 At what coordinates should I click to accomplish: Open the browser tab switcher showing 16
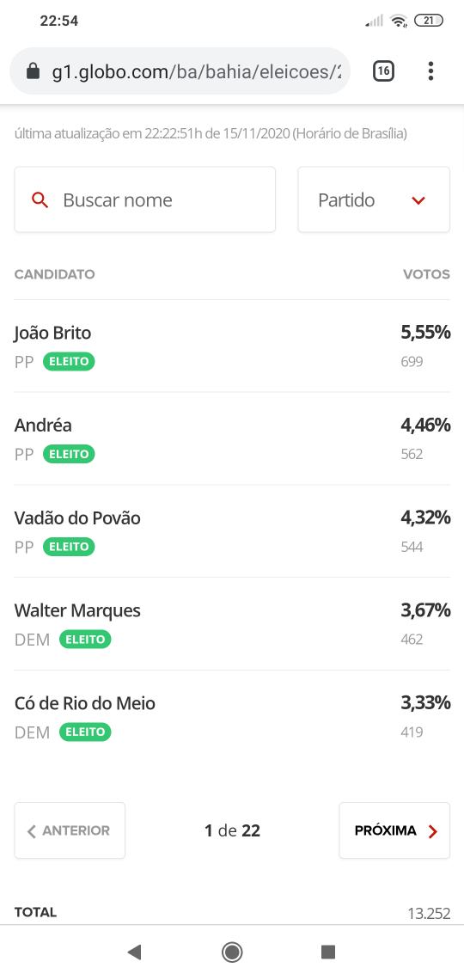383,71
